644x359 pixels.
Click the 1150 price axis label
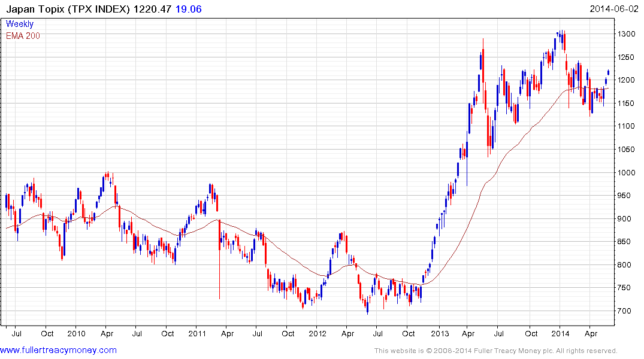pyautogui.click(x=627, y=104)
